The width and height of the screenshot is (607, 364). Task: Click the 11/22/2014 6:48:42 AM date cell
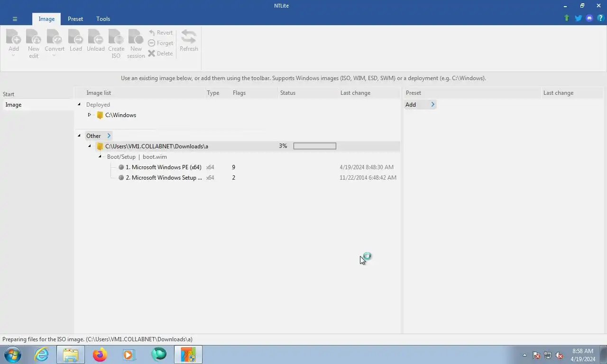coord(368,178)
